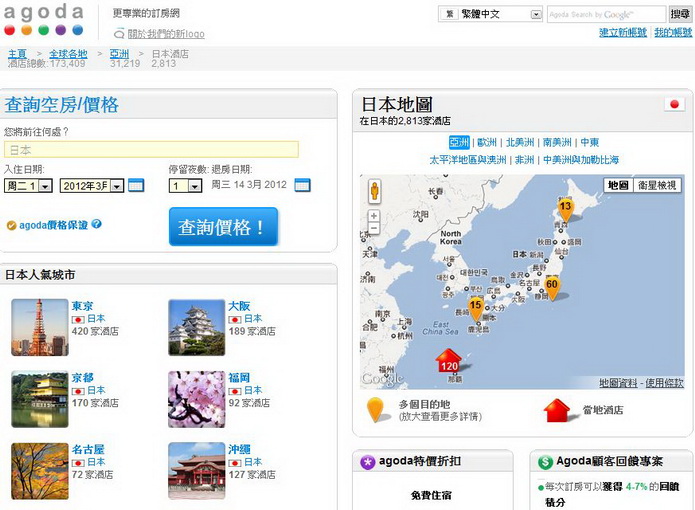Open the check-out date calendar icon
Image resolution: width=695 pixels, height=510 pixels.
click(x=302, y=185)
